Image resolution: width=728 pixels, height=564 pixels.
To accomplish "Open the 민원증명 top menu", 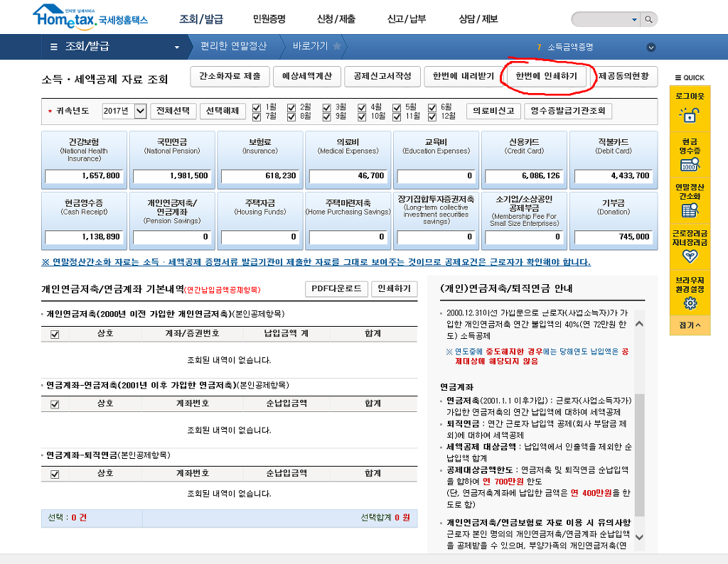I will pyautogui.click(x=270, y=19).
